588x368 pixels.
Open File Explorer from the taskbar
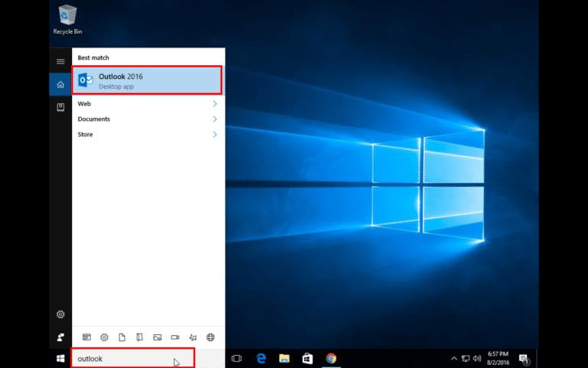point(284,359)
